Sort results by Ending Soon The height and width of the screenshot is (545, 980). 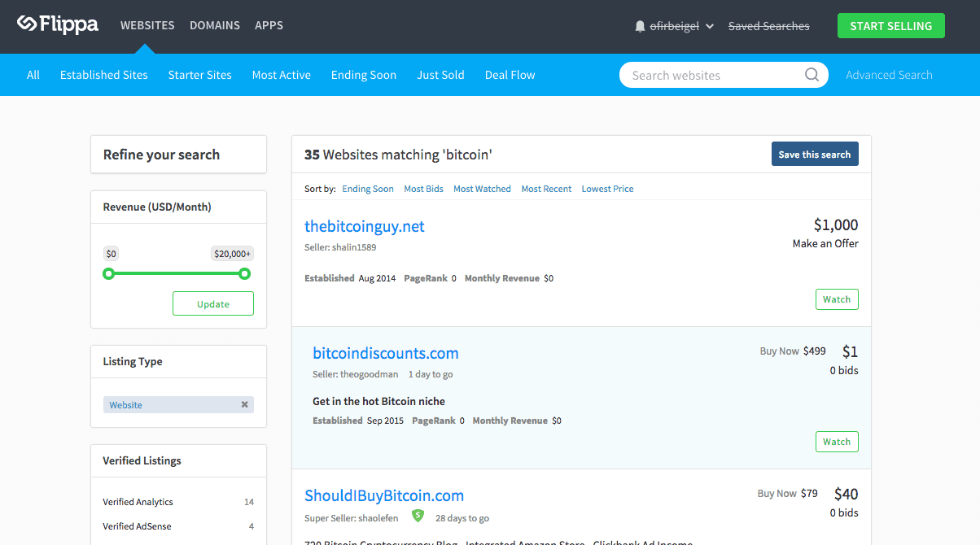click(368, 189)
